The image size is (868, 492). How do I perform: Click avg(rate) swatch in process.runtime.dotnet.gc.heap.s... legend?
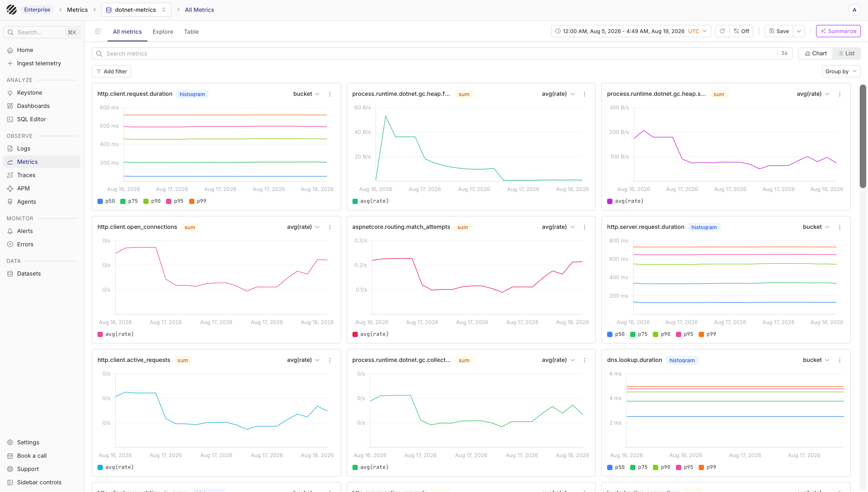tap(610, 201)
